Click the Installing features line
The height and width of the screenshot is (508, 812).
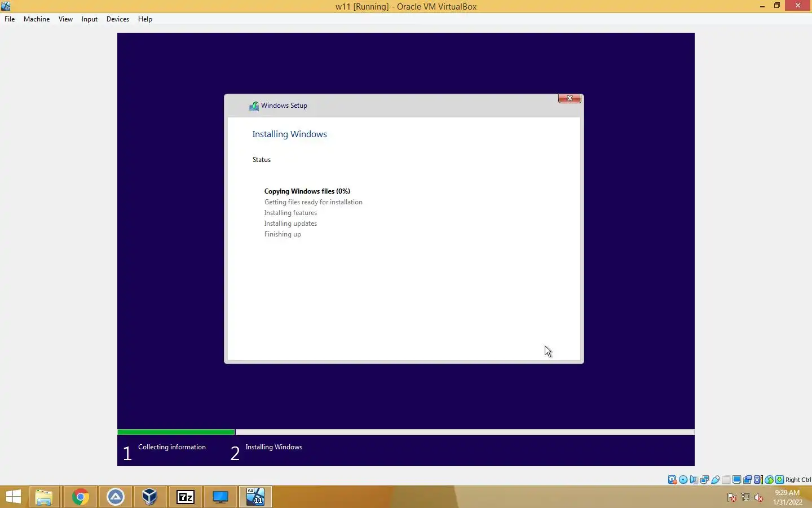click(x=290, y=213)
